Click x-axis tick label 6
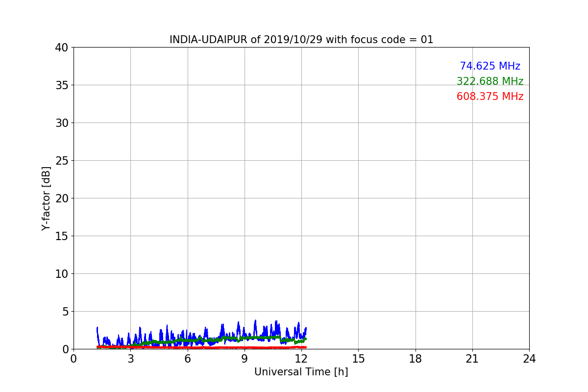This screenshot has height=392, width=588. point(188,359)
